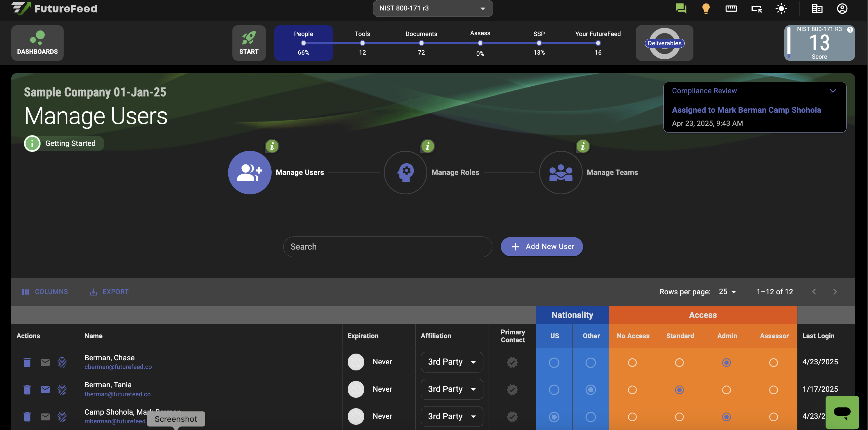Open the NIST 800-171 r3 framework dropdown
Image resolution: width=868 pixels, height=430 pixels.
[x=433, y=8]
